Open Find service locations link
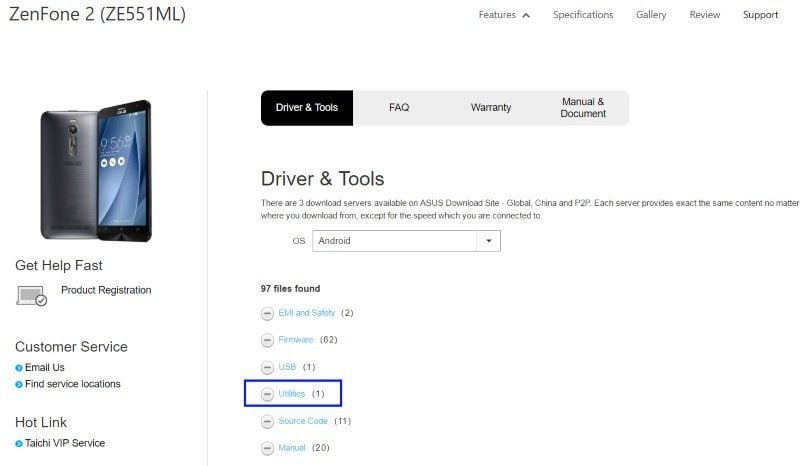Viewport: 800px width, 466px height. point(73,384)
